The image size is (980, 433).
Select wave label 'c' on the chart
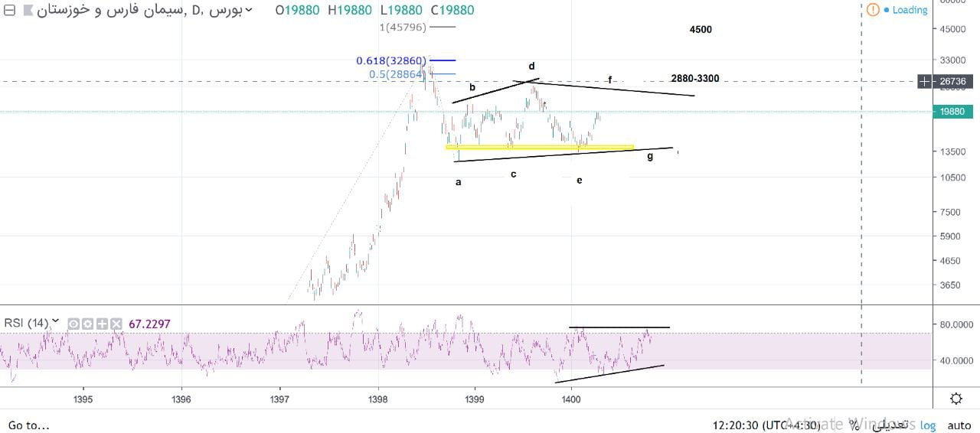[x=514, y=174]
